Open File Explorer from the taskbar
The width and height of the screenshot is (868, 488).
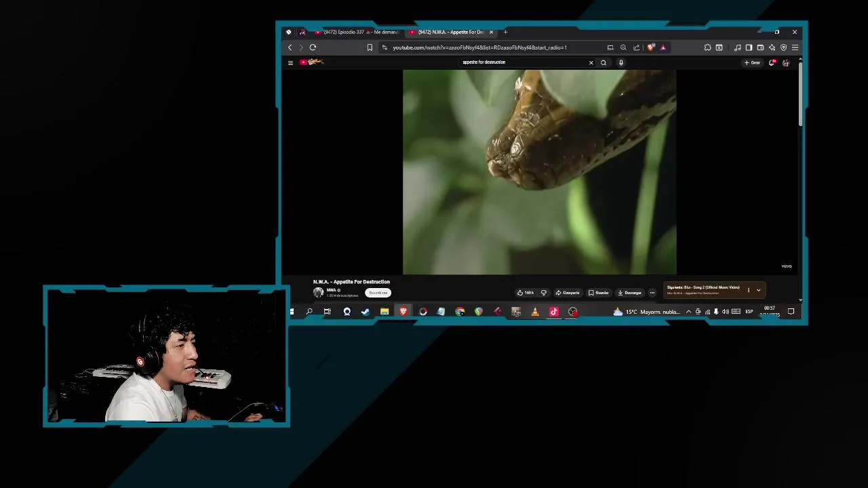(384, 312)
